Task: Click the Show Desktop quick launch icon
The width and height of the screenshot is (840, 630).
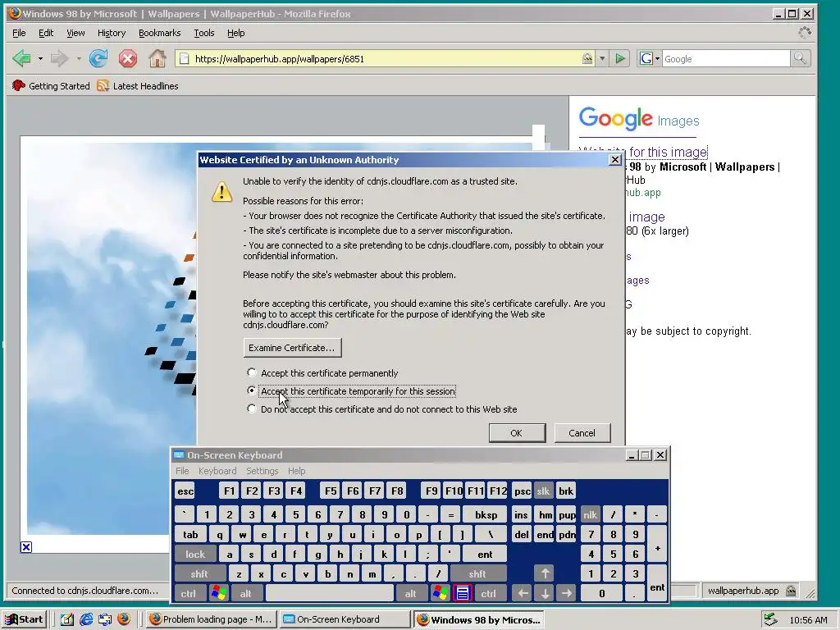Action: coord(66,619)
